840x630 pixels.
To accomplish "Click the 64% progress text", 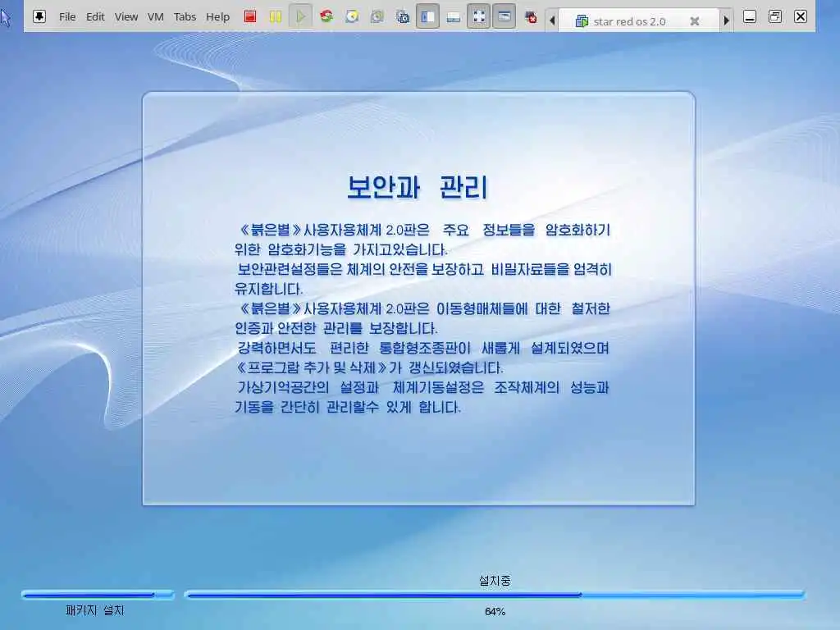I will (x=495, y=611).
